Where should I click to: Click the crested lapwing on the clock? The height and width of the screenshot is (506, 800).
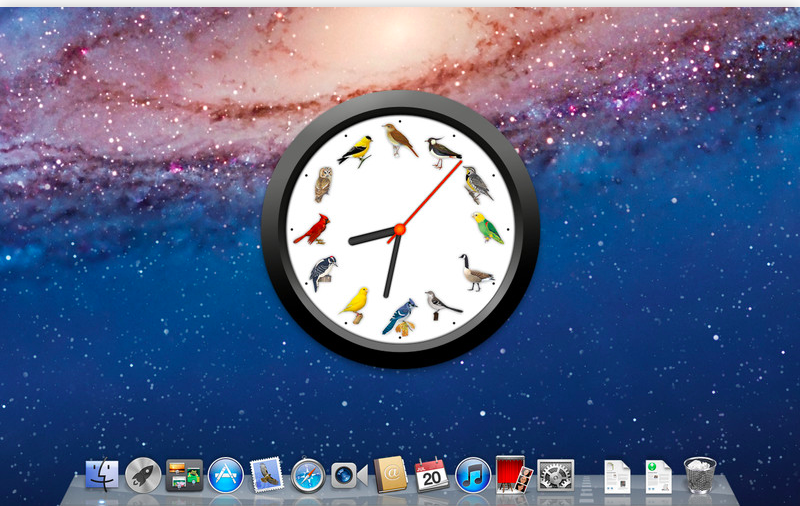click(x=443, y=153)
